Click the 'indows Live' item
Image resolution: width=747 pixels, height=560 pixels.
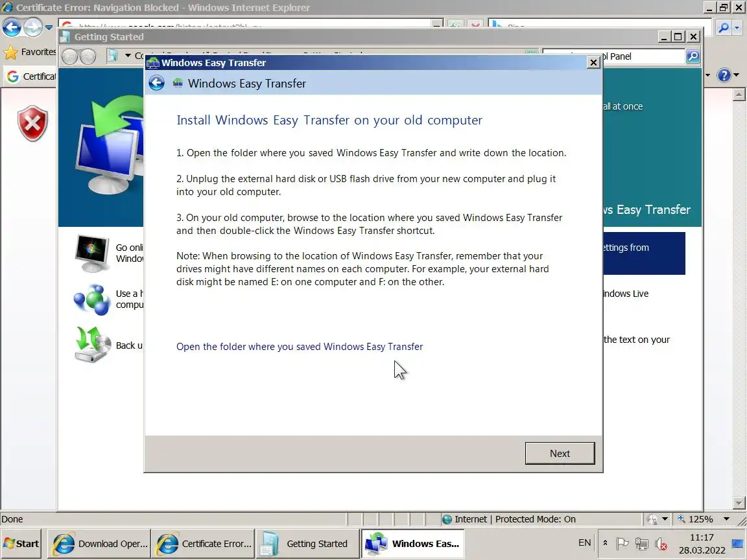click(626, 294)
